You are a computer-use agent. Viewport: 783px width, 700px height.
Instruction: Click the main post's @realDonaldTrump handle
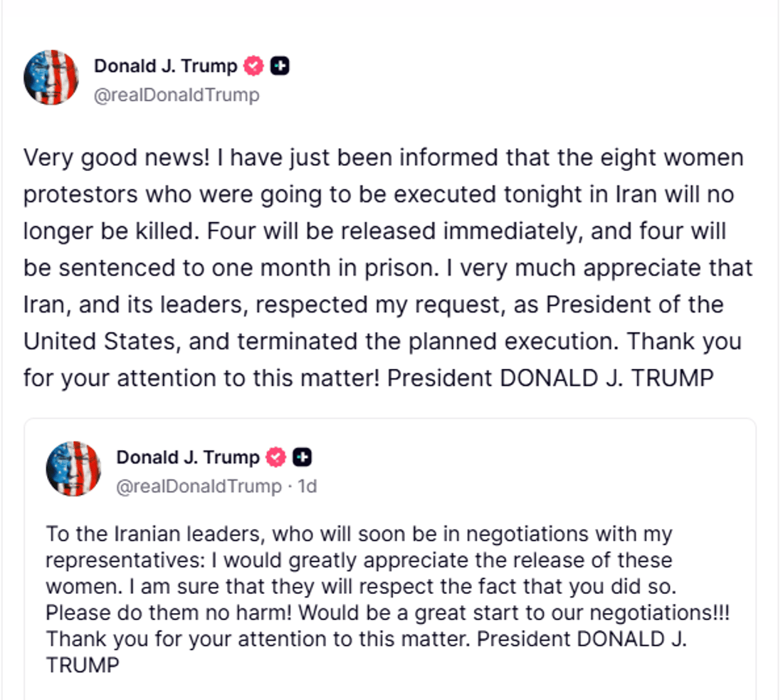click(x=177, y=95)
